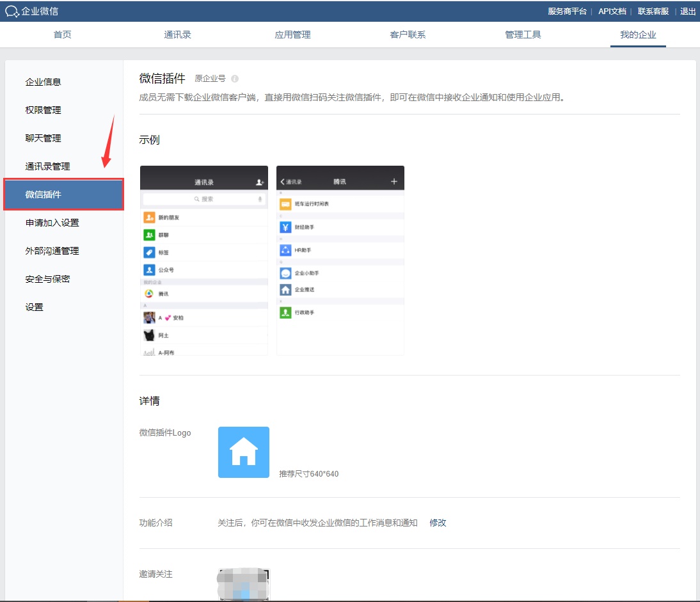
Task: Click the blurred QR code under 邀请关注
Action: coord(244,584)
